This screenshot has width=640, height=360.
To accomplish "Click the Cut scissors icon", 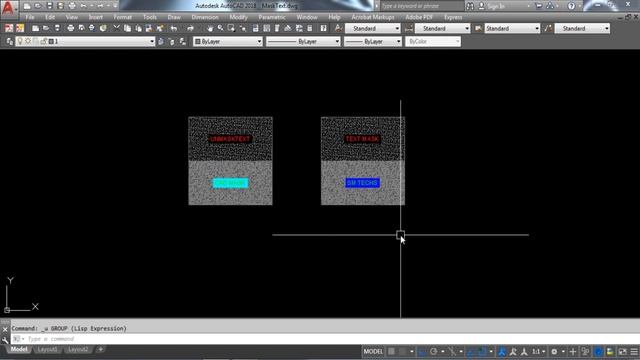I will pos(116,28).
